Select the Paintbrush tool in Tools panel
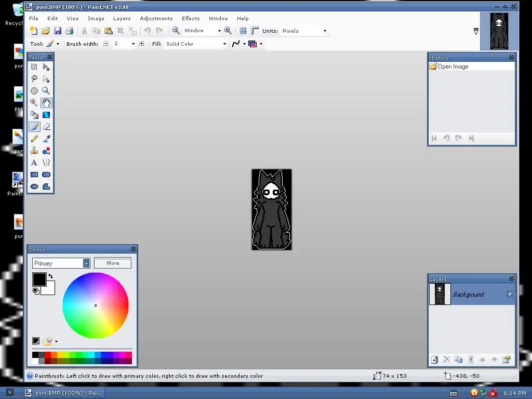Screen dimensions: 532x399 [x=34, y=127]
